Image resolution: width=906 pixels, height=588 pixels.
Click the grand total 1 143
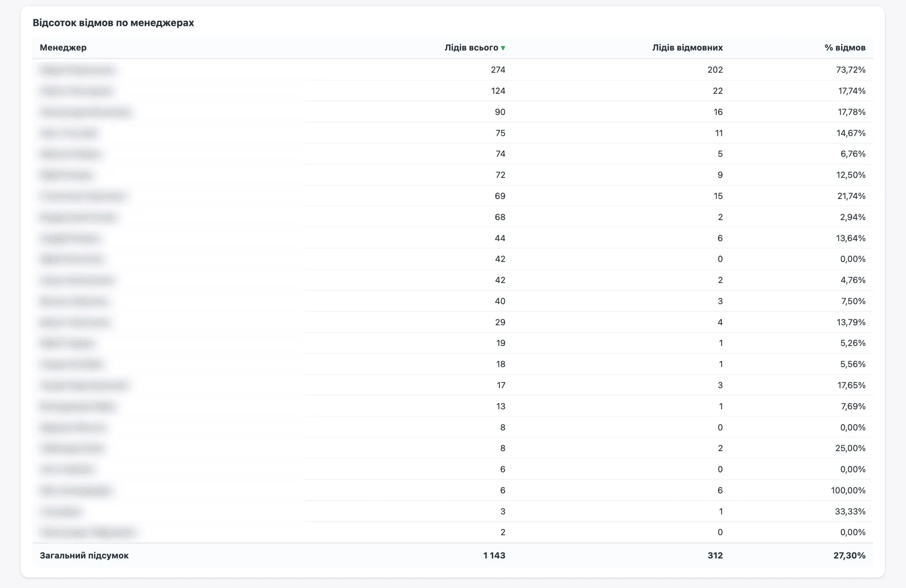(x=494, y=555)
